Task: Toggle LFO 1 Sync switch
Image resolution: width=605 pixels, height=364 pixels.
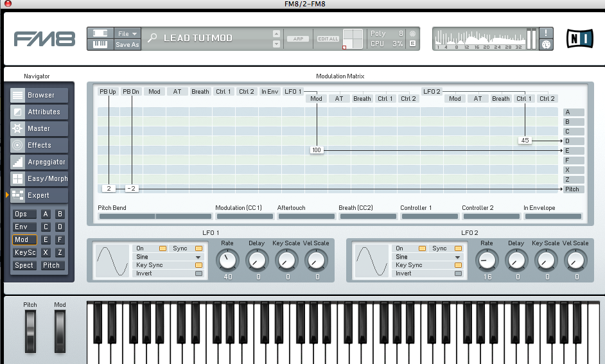Action: [x=198, y=248]
